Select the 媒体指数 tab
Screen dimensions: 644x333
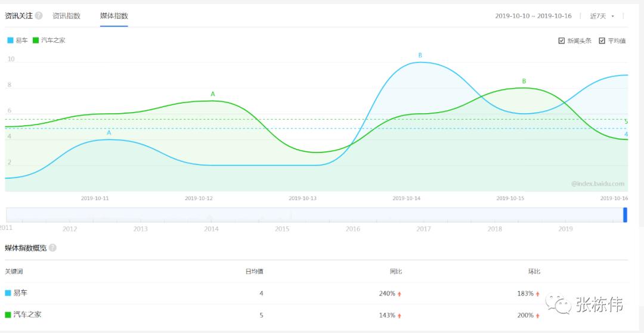click(x=114, y=16)
